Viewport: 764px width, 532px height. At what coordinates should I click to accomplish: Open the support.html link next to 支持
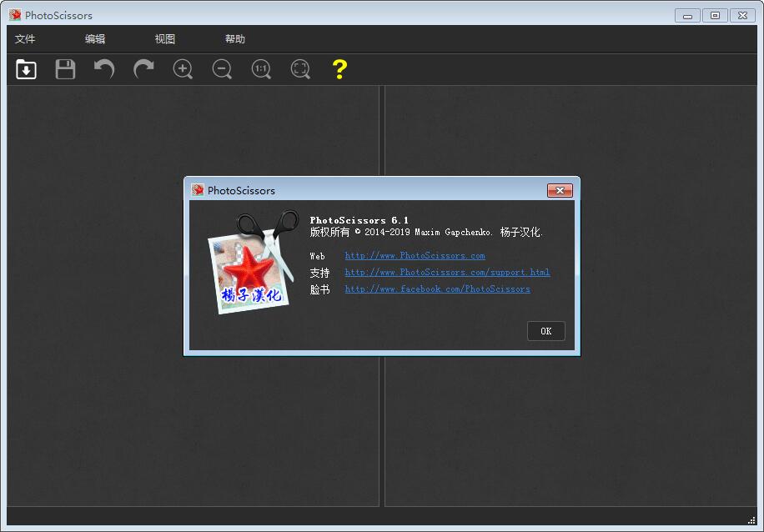coord(447,273)
